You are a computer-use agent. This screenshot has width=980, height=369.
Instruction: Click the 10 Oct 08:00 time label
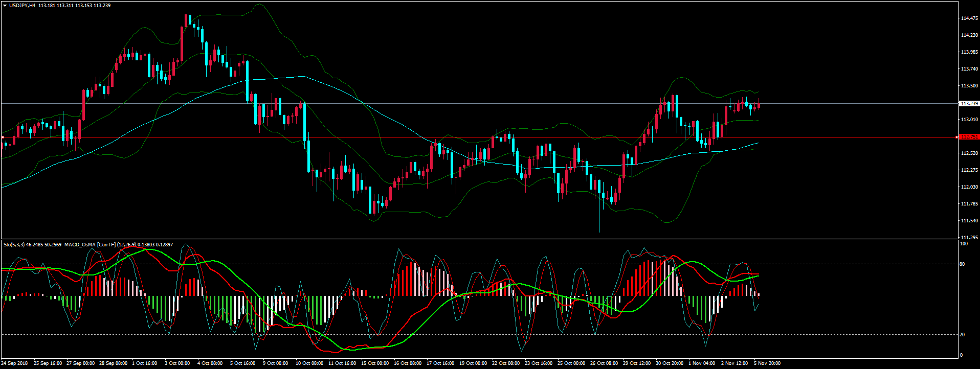click(x=309, y=363)
